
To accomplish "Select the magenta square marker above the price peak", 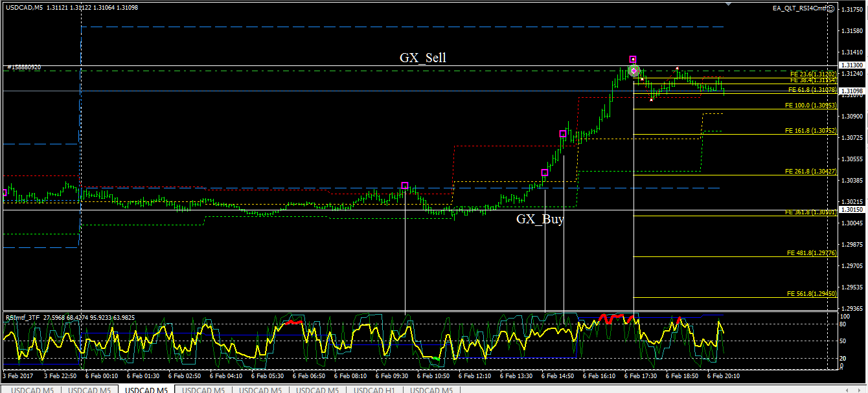I will tap(633, 60).
